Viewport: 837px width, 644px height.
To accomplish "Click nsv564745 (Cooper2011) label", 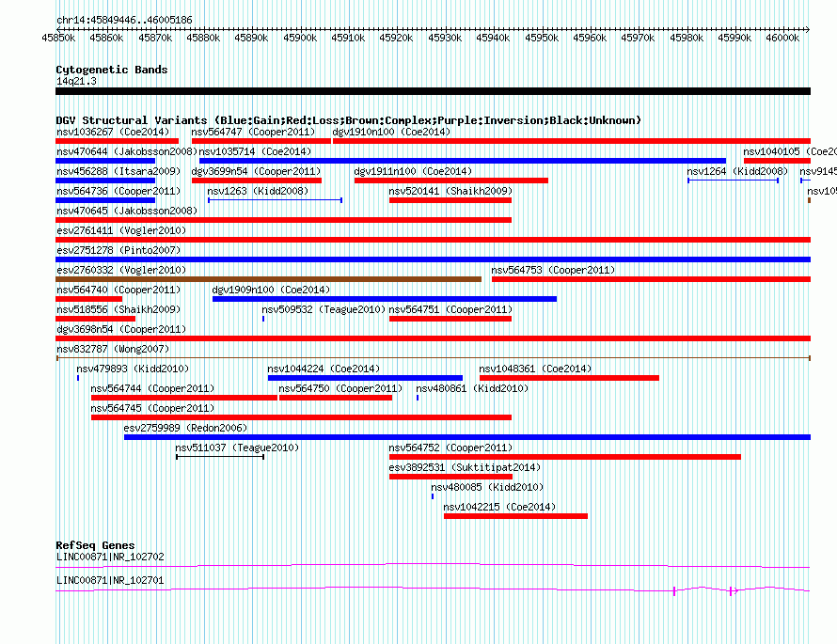I will (x=152, y=408).
